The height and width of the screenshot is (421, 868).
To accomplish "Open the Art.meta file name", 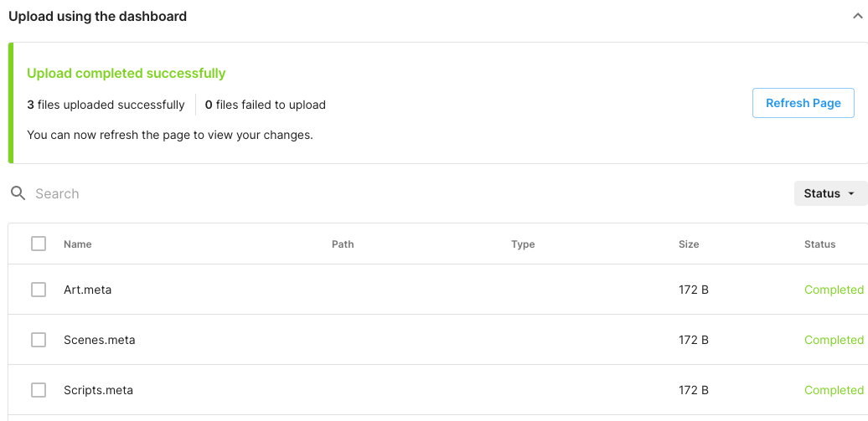I will click(87, 290).
